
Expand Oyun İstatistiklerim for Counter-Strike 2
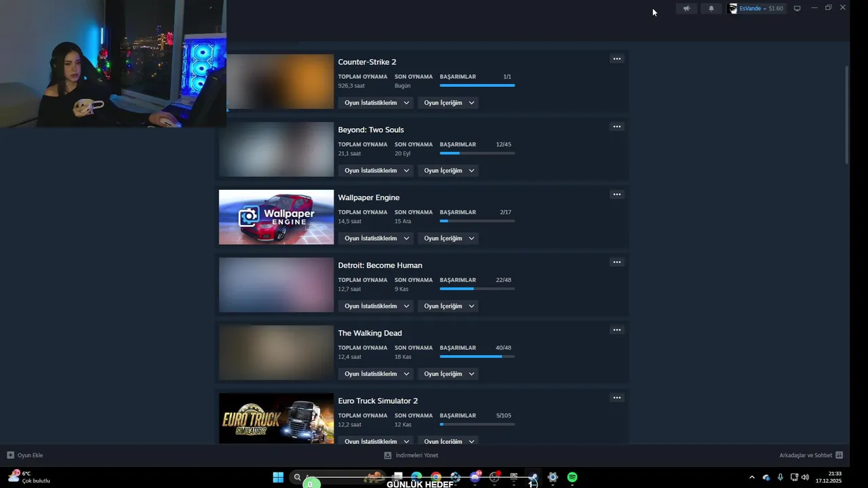[377, 103]
